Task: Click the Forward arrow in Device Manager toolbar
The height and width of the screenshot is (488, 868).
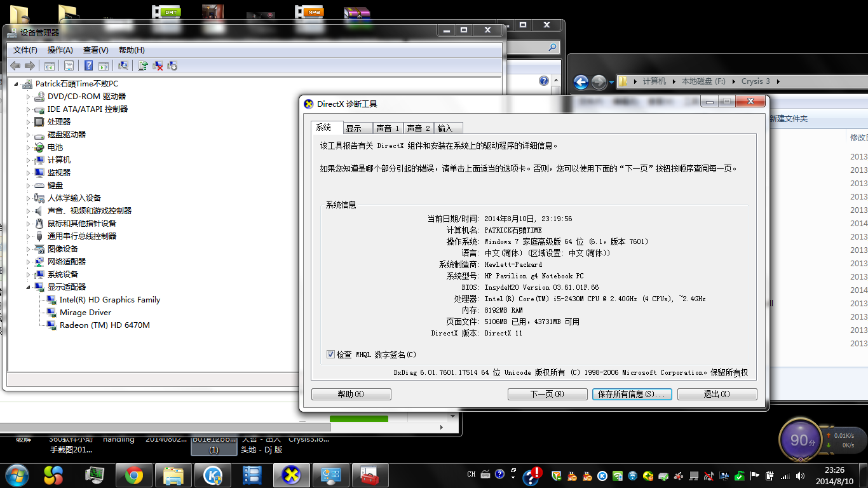Action: [x=29, y=65]
